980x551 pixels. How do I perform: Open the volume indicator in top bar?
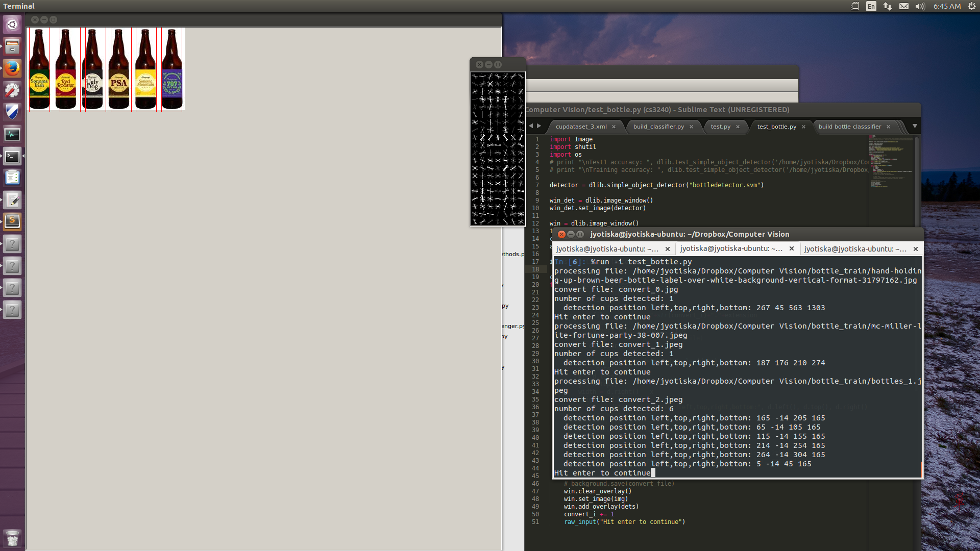(920, 6)
